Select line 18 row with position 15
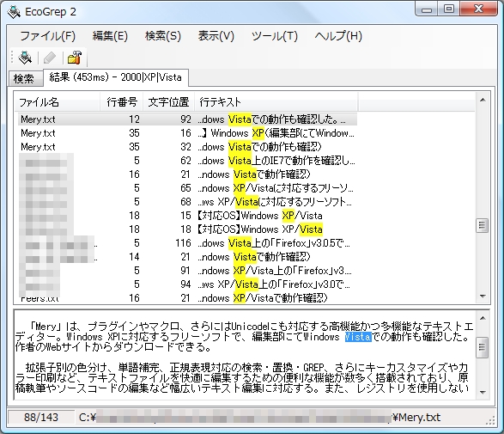Screen dimensions: 504x434 point(187,216)
